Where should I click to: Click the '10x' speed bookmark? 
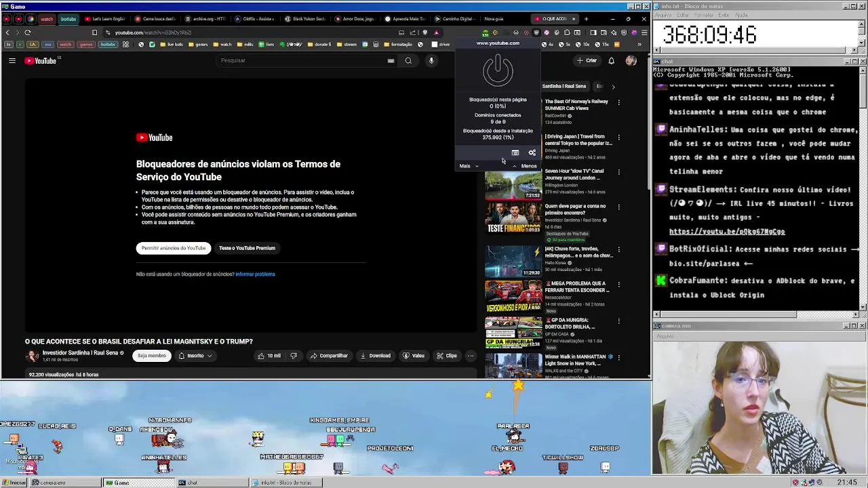583,45
